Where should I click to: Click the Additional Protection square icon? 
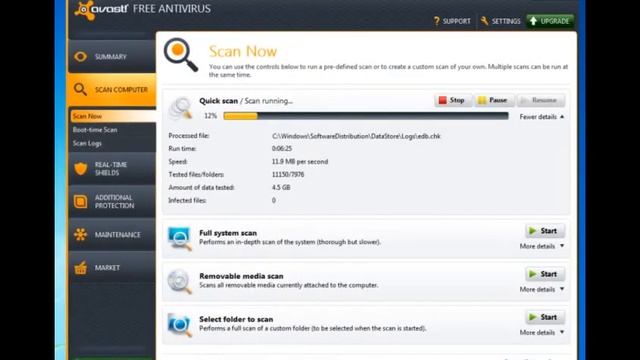(x=80, y=202)
